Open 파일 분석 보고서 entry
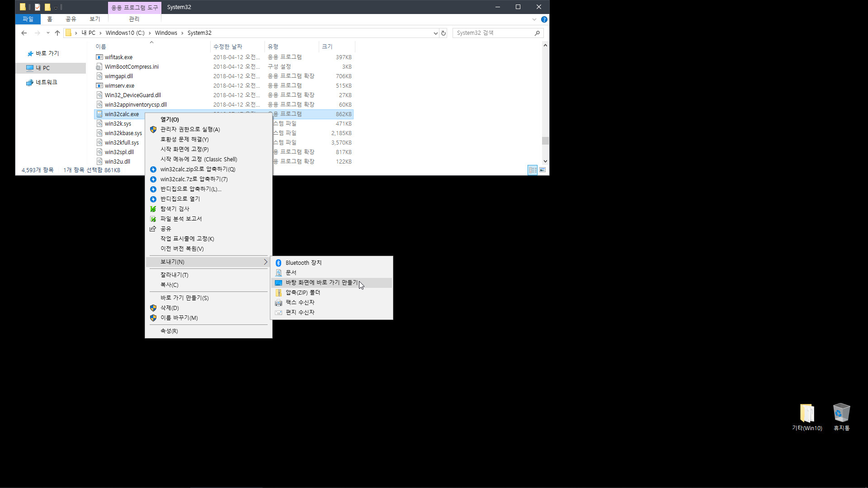This screenshot has height=488, width=868. pos(208,219)
